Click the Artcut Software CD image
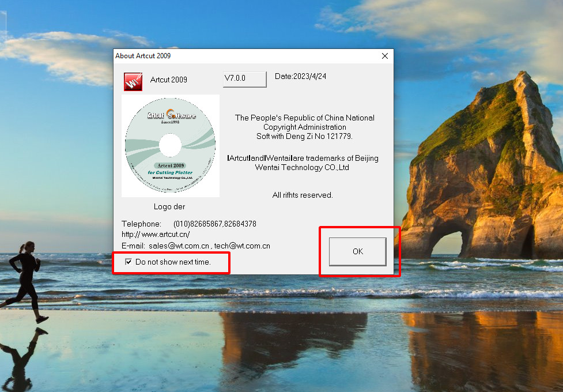563x392 pixels. (170, 145)
